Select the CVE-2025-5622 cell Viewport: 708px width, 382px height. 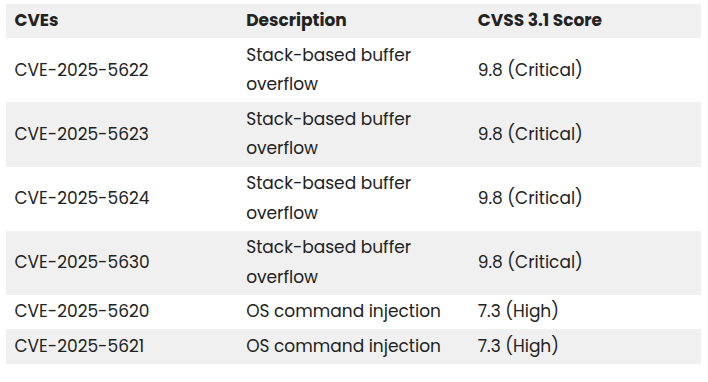tap(81, 70)
